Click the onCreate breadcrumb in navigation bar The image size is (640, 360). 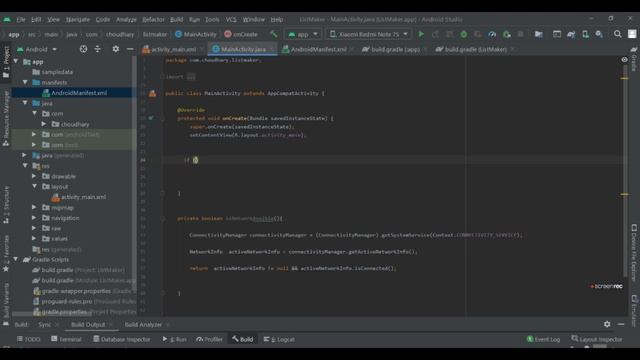click(241, 34)
